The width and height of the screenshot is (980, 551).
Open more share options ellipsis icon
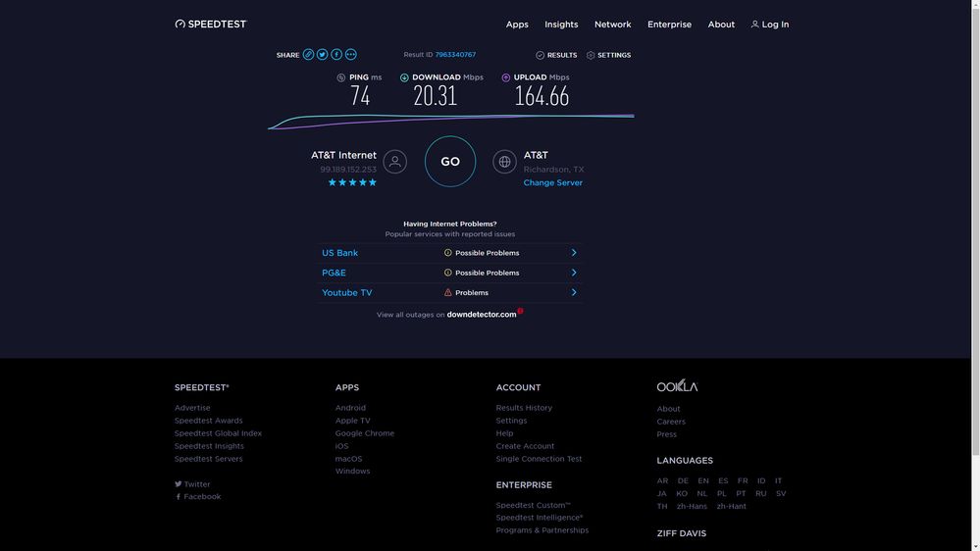coord(351,55)
